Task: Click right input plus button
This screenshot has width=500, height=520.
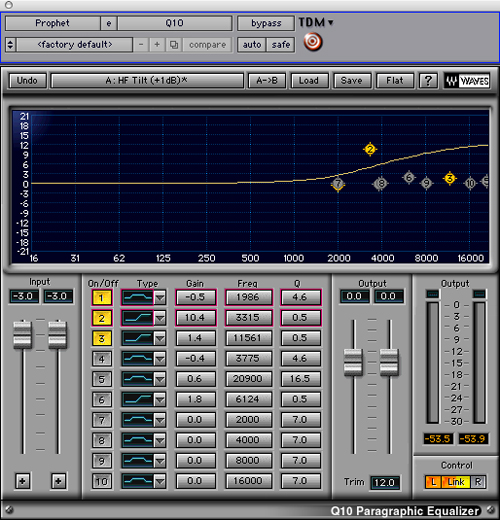Action: [x=58, y=481]
